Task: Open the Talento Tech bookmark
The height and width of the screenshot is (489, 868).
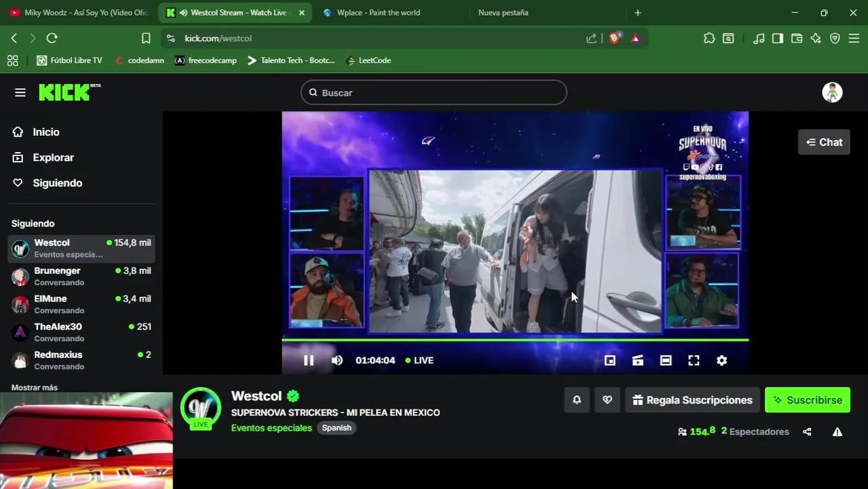Action: [x=291, y=60]
